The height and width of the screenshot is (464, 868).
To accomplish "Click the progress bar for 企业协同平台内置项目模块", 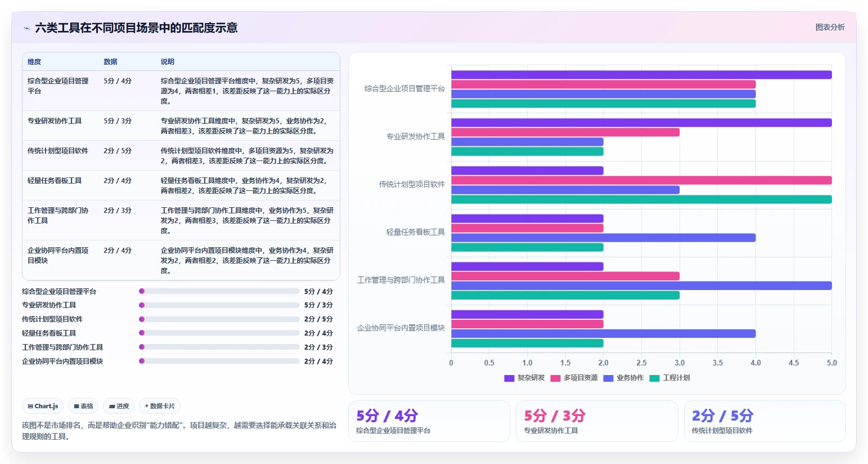I will coord(219,361).
